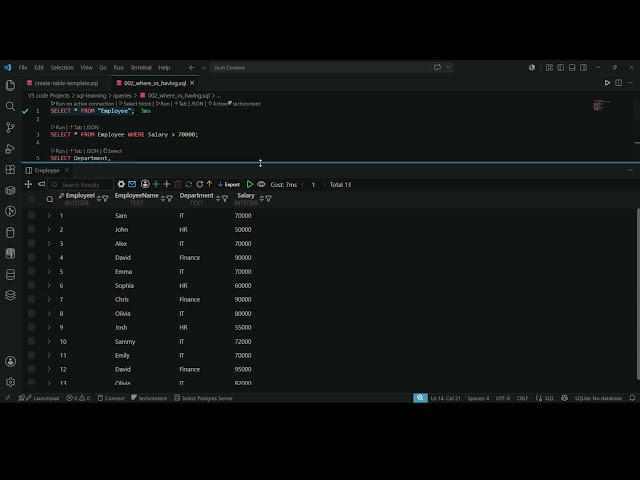Click the user circle icon in results toolbar
Viewport: 640px width, 480px height.
pyautogui.click(x=145, y=184)
